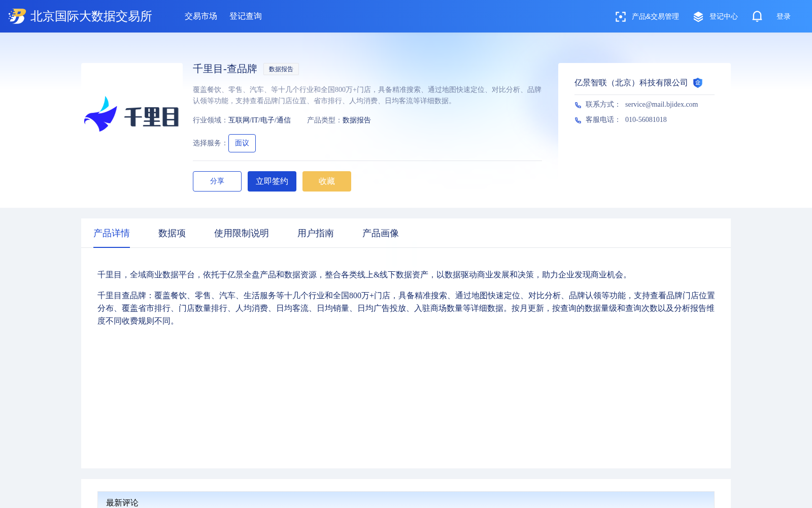812x508 pixels.
Task: Click the 千里目-查品牌 product title
Action: tap(225, 69)
